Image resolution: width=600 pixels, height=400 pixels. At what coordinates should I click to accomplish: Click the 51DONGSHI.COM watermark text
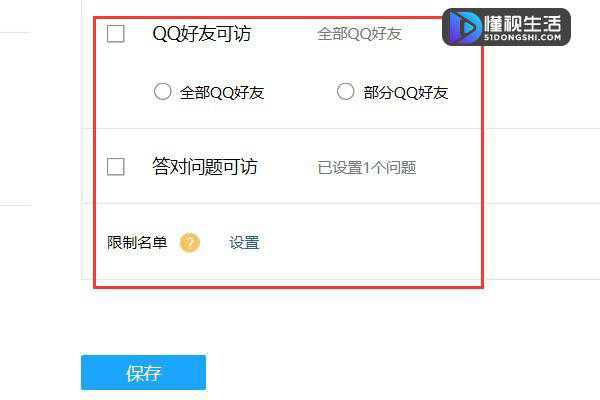pos(522,37)
